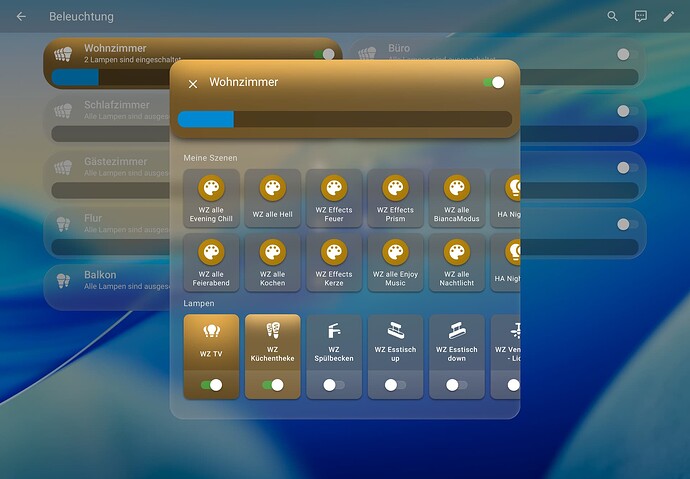Open the Balkon room card

click(107, 287)
